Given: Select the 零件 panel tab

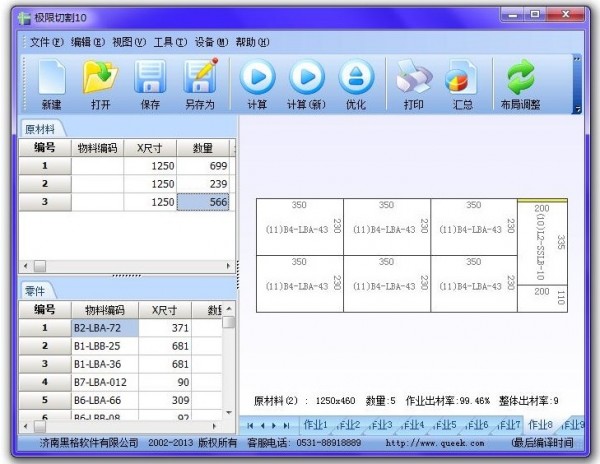Looking at the screenshot, I should pos(37,290).
